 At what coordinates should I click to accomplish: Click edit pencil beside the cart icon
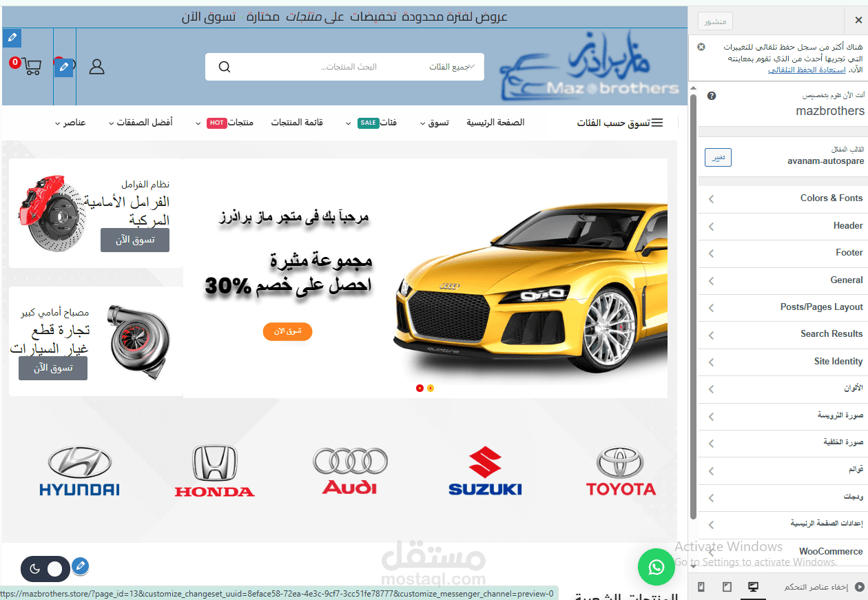[x=63, y=68]
